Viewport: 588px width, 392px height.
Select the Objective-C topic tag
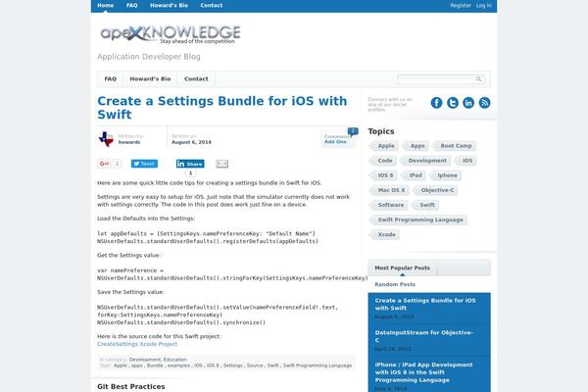click(435, 190)
